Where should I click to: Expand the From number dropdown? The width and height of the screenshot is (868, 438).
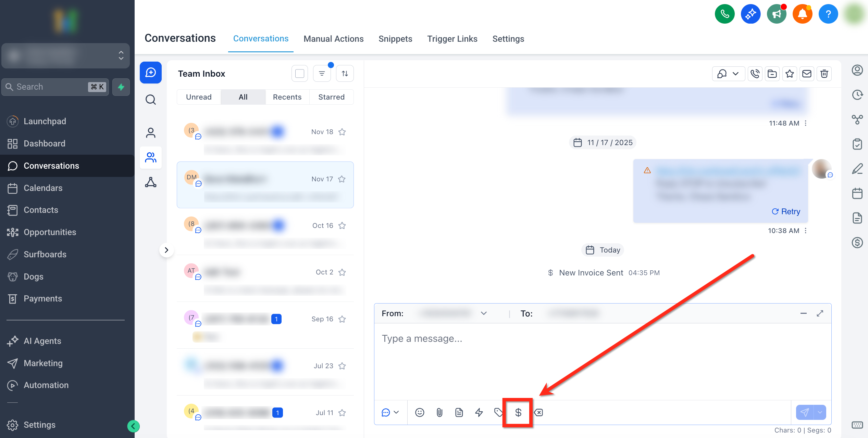(483, 313)
